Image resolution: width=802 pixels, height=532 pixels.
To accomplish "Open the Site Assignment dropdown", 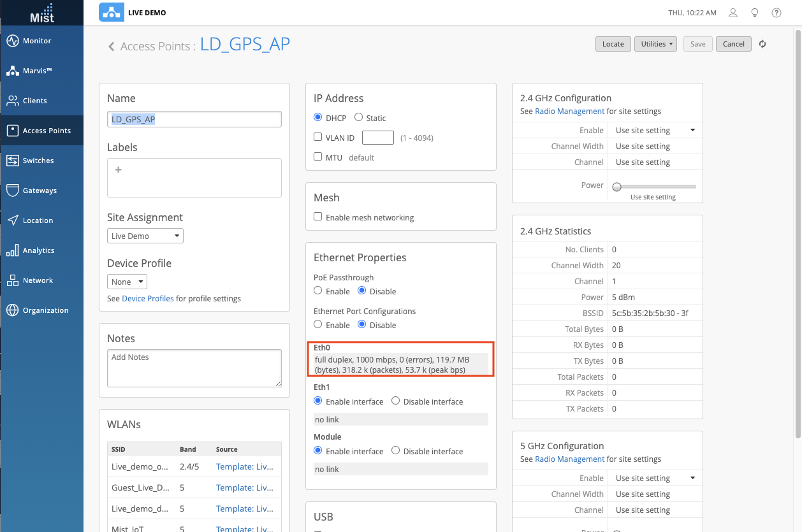I will point(145,236).
